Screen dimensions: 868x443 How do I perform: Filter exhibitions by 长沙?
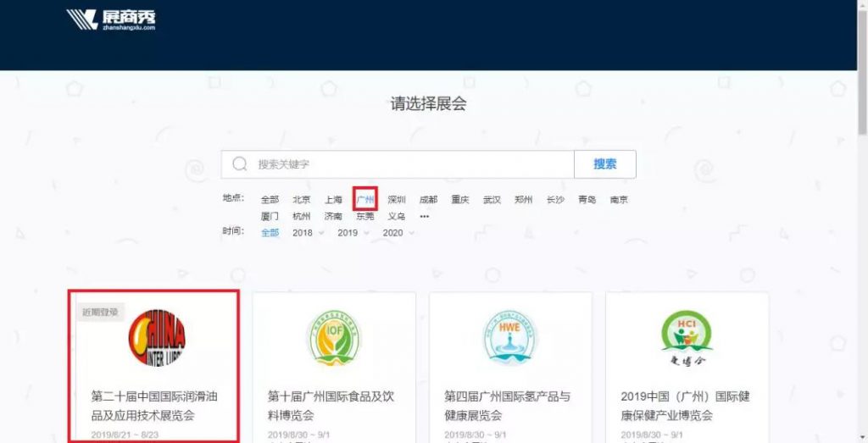click(555, 200)
